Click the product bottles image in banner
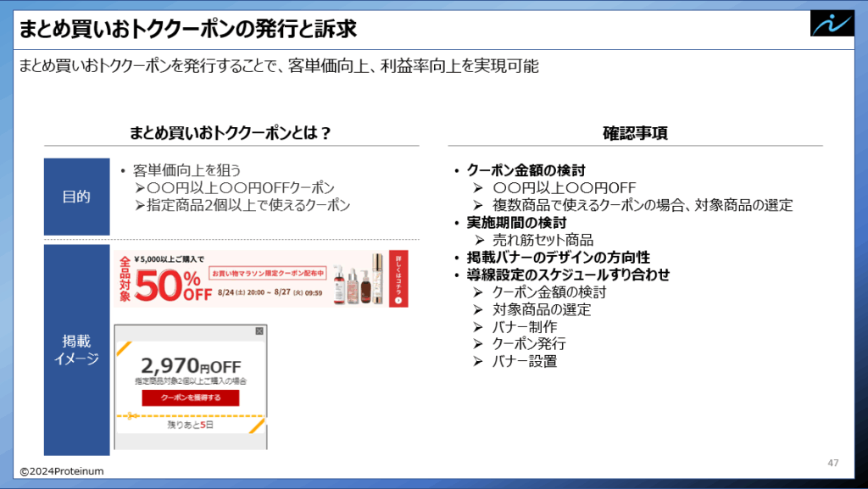Viewport: 868px width, 489px height. [x=355, y=285]
